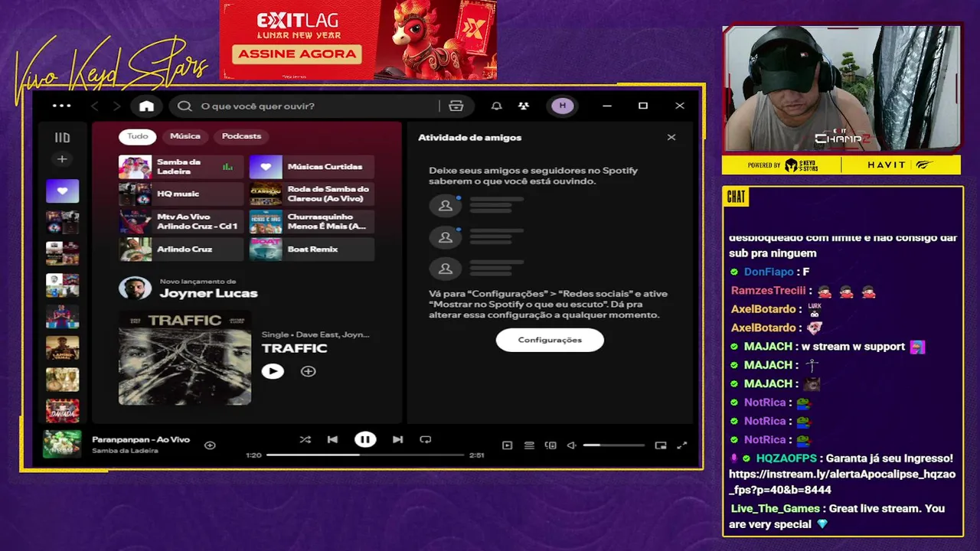
Task: Open the Boat Remix shortcut
Action: click(312, 249)
